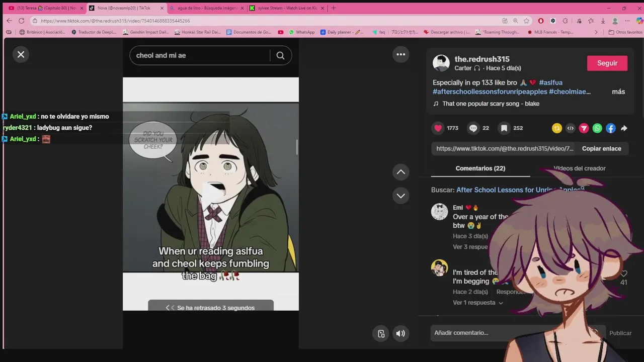Open the #afterschoollessonsforunripeapples hashtag

coord(490,92)
